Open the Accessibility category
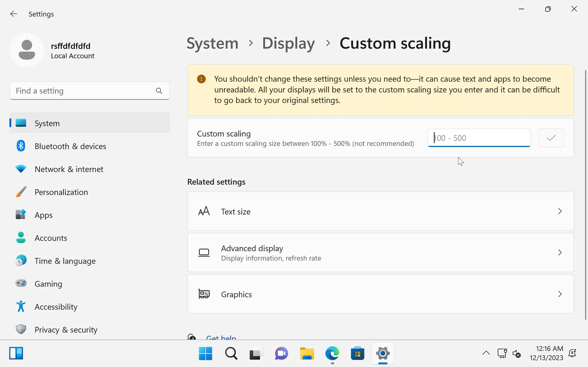The image size is (588, 367). click(x=56, y=307)
